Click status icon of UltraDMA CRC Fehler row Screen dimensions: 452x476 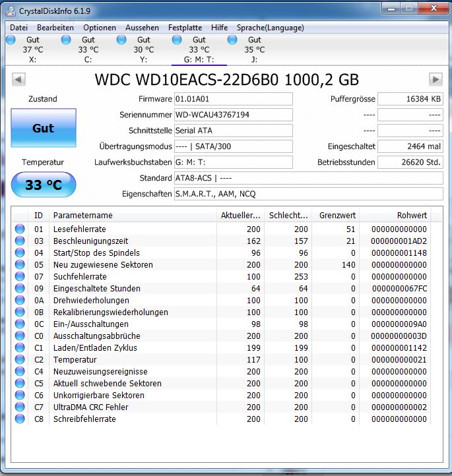[x=20, y=407]
